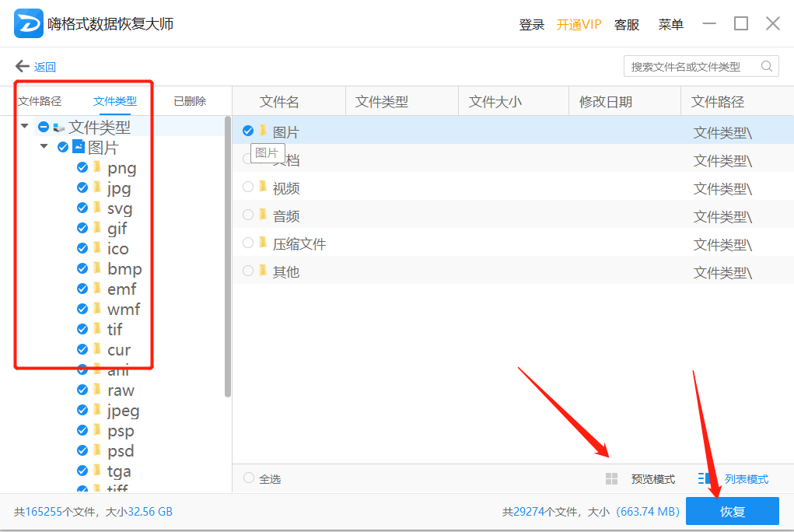The width and height of the screenshot is (794, 532).
Task: Select the 其他 row in file list
Action: pyautogui.click(x=513, y=271)
